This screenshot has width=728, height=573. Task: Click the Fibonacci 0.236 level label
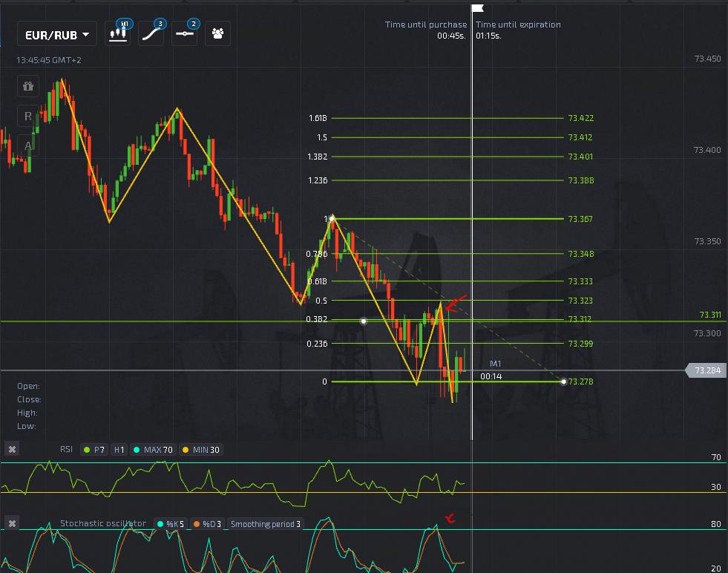[x=317, y=344]
